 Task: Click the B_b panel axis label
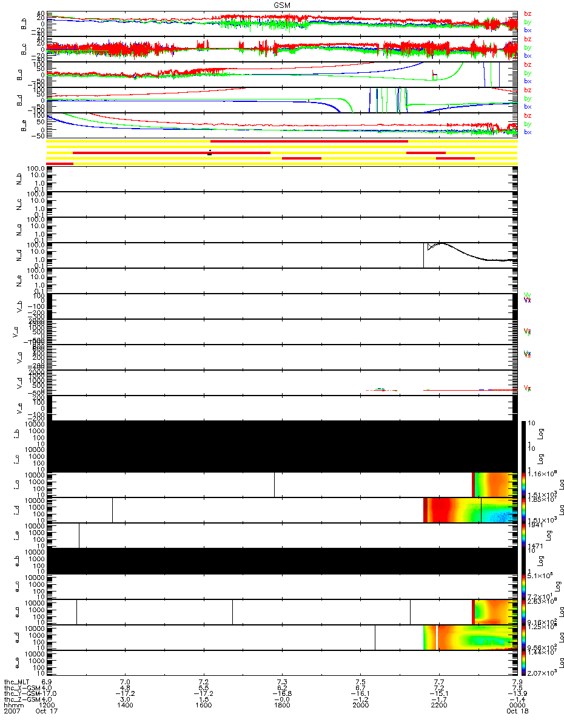tap(24, 23)
